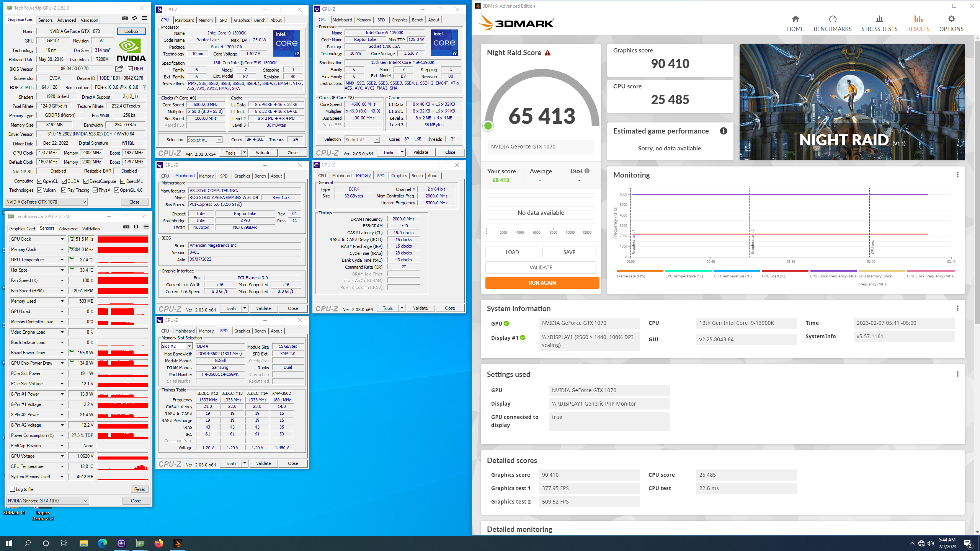
Task: Open the Socket #1 selection dropdown in P-Core CPU-Z window
Action: tap(204, 140)
